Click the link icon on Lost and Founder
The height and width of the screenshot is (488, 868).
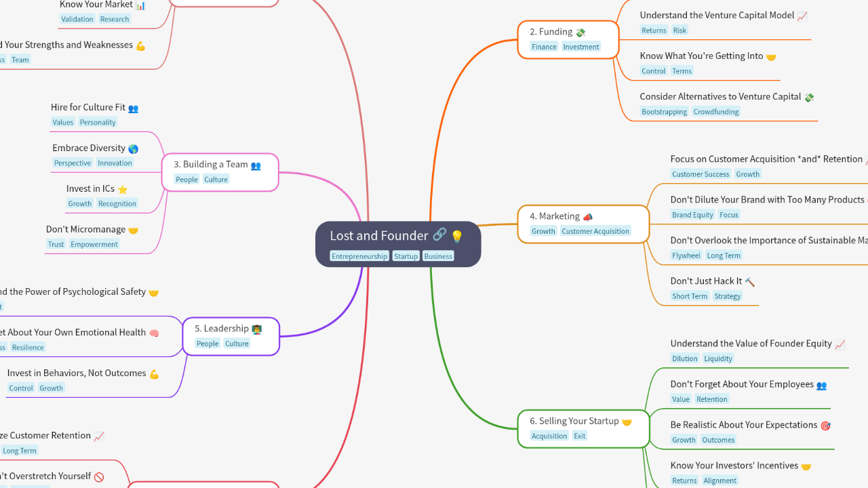coord(439,235)
